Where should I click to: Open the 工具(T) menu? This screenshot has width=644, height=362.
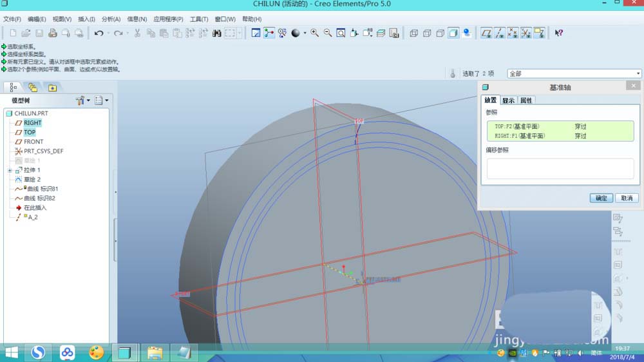coord(199,19)
